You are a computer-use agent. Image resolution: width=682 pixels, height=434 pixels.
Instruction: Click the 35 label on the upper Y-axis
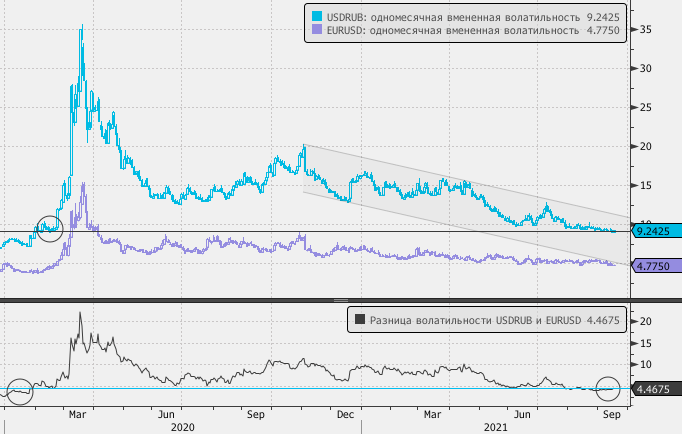tap(646, 30)
